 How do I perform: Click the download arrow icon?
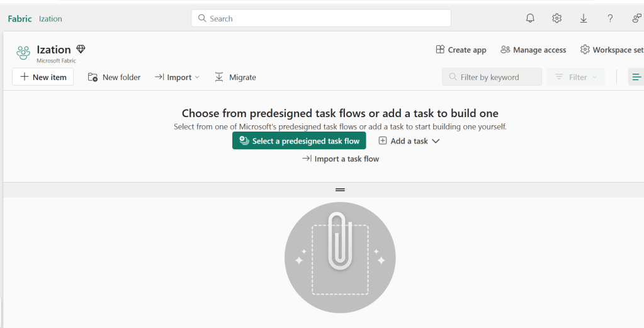click(x=584, y=18)
